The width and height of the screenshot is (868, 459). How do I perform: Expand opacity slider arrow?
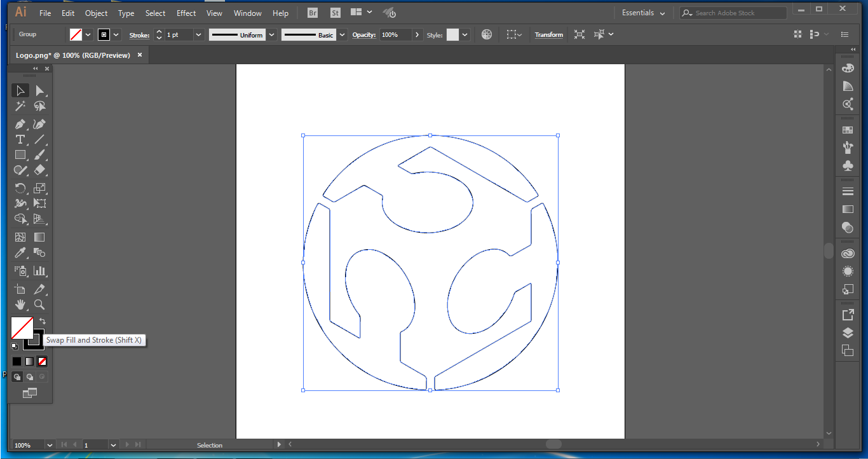click(417, 35)
